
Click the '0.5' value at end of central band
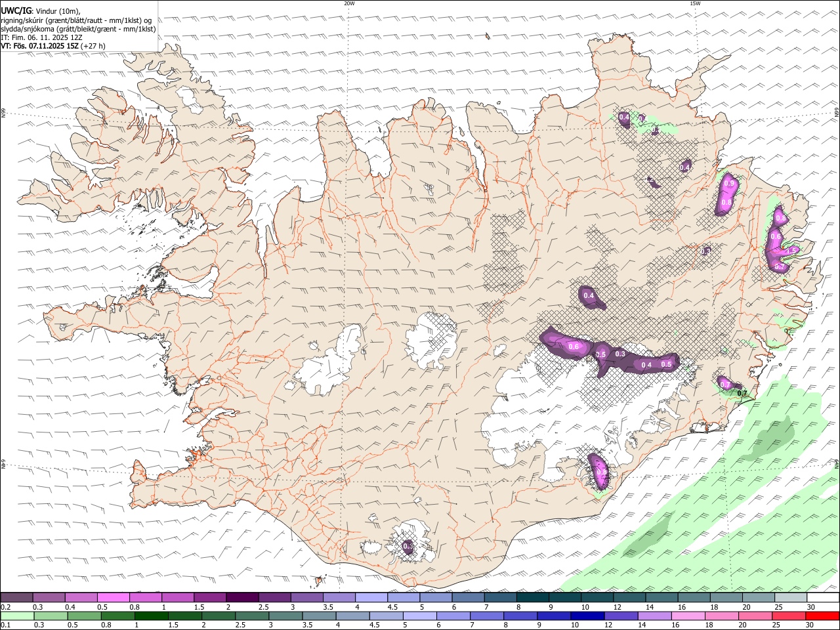[665, 364]
